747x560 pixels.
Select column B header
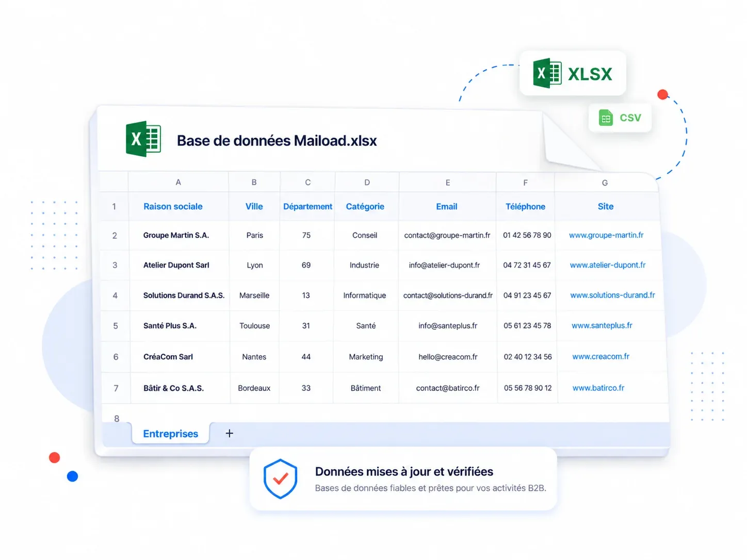[x=254, y=182]
